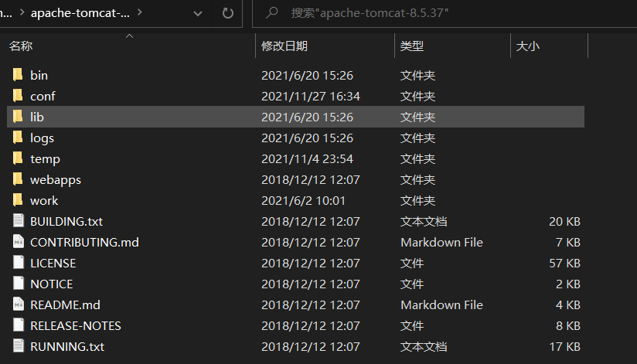Click the webapps folder icon
This screenshot has width=637, height=364.
[x=18, y=179]
